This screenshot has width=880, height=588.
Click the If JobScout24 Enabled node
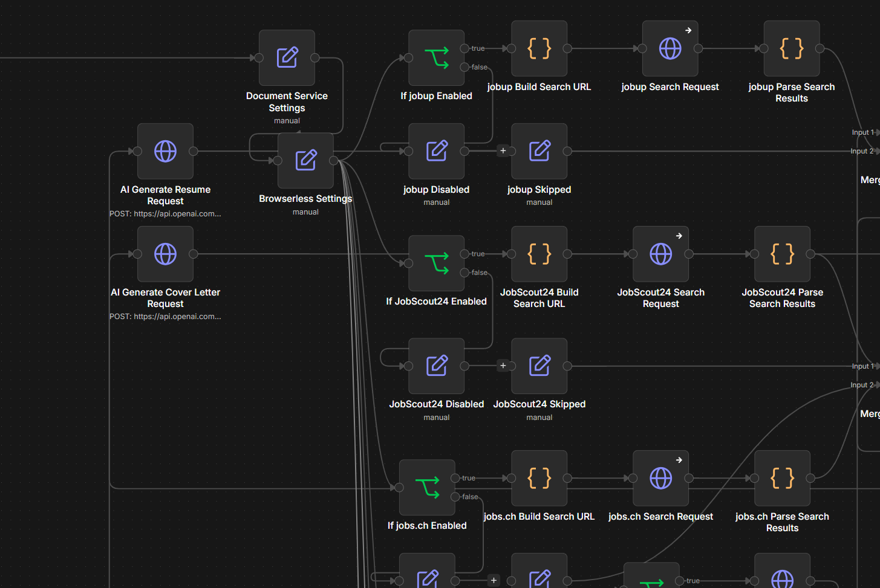(x=436, y=263)
